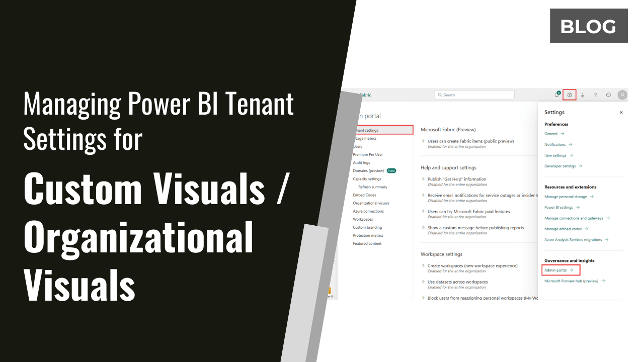Open Developer settings link
This screenshot has width=644, height=362.
coord(563,166)
